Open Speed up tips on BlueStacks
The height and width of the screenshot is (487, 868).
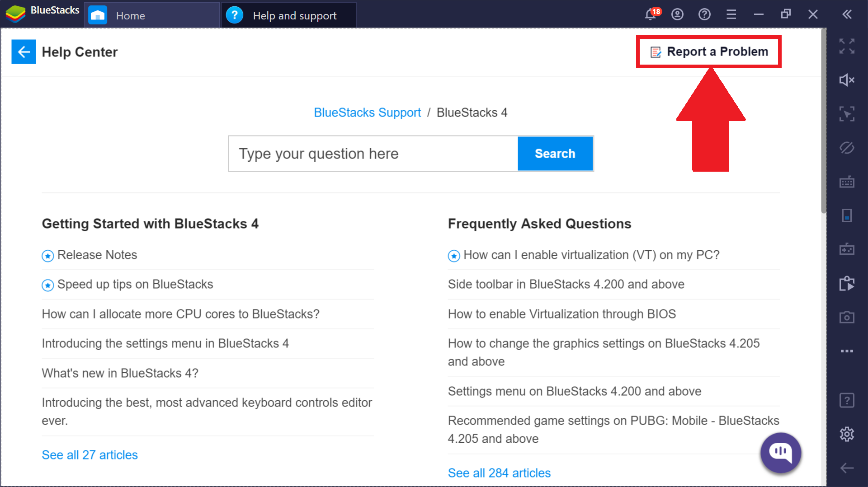click(135, 284)
